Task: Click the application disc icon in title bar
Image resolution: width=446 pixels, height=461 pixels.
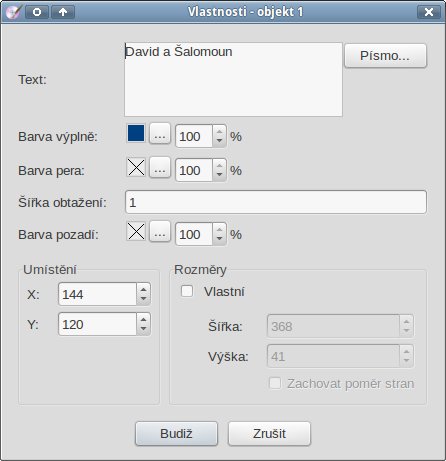Action: pyautogui.click(x=13, y=12)
